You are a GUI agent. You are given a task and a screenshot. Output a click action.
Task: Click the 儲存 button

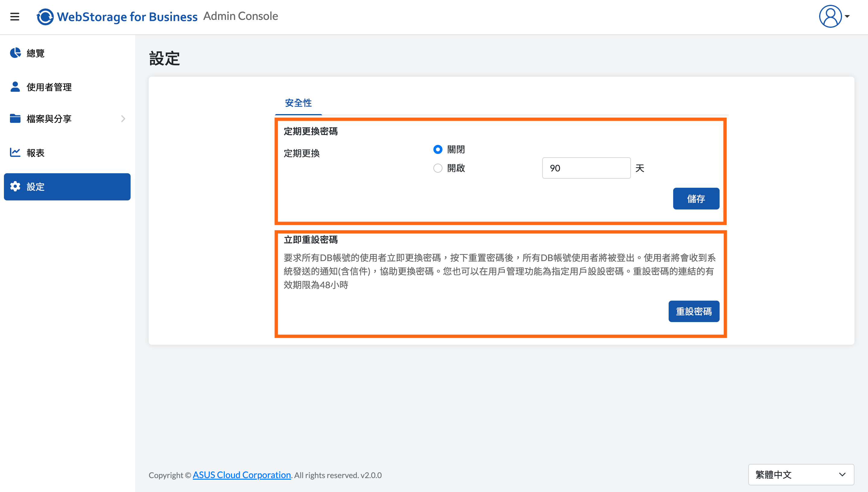696,199
